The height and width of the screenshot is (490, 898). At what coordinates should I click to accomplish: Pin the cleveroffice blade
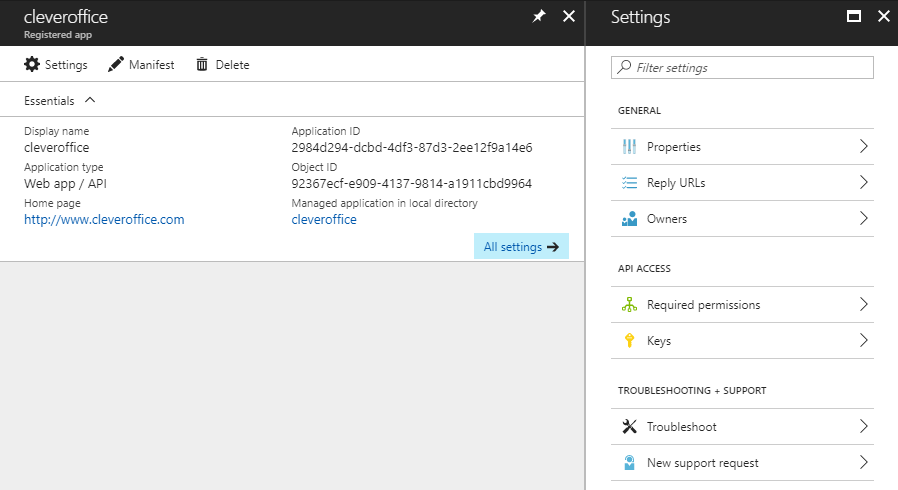[538, 17]
